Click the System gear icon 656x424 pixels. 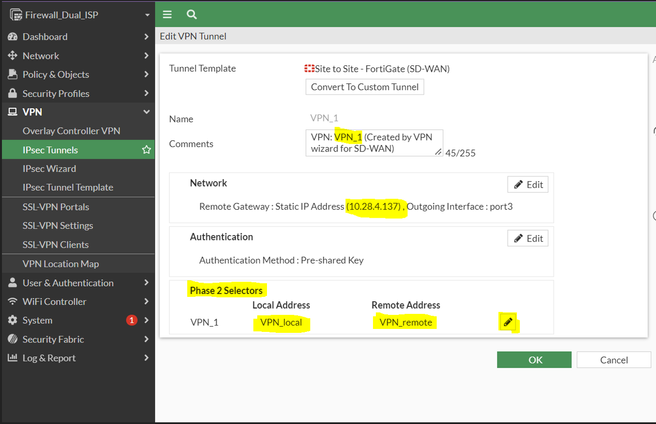coord(12,320)
